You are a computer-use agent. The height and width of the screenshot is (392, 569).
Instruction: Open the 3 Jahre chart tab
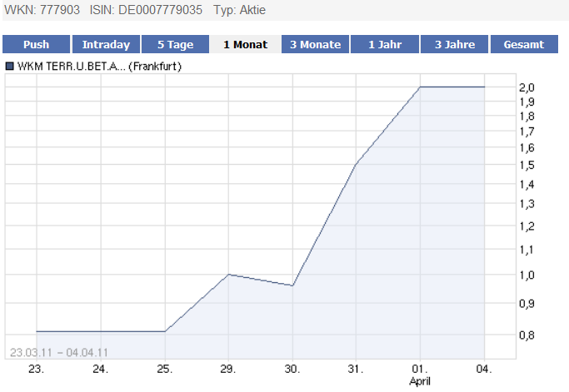click(x=455, y=45)
